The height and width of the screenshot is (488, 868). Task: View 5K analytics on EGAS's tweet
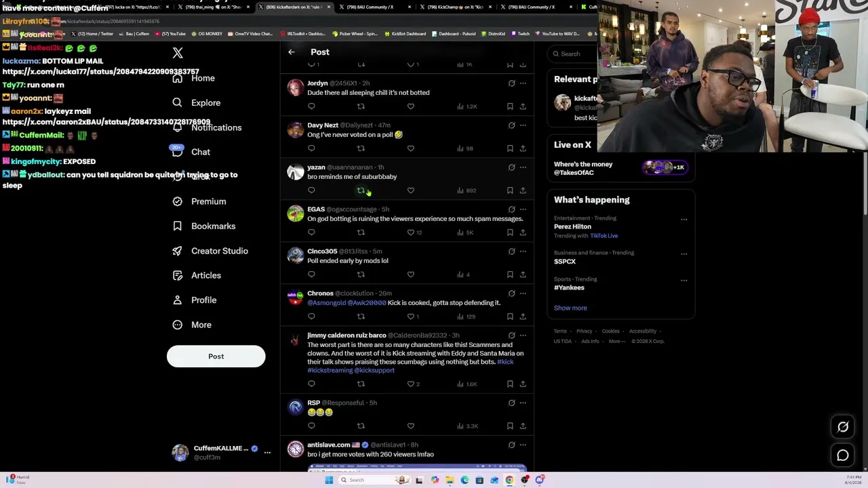(x=465, y=232)
